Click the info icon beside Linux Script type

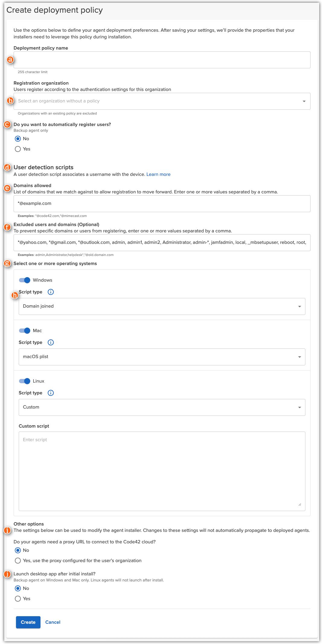point(51,393)
